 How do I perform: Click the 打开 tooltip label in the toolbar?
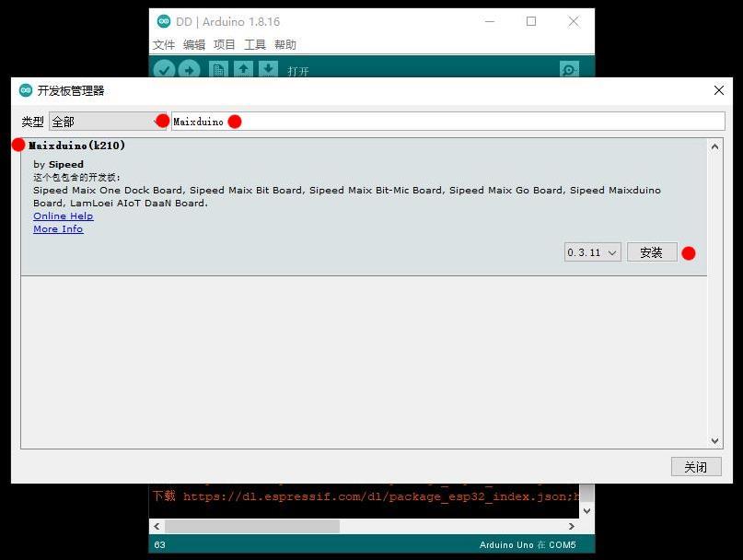(x=298, y=71)
